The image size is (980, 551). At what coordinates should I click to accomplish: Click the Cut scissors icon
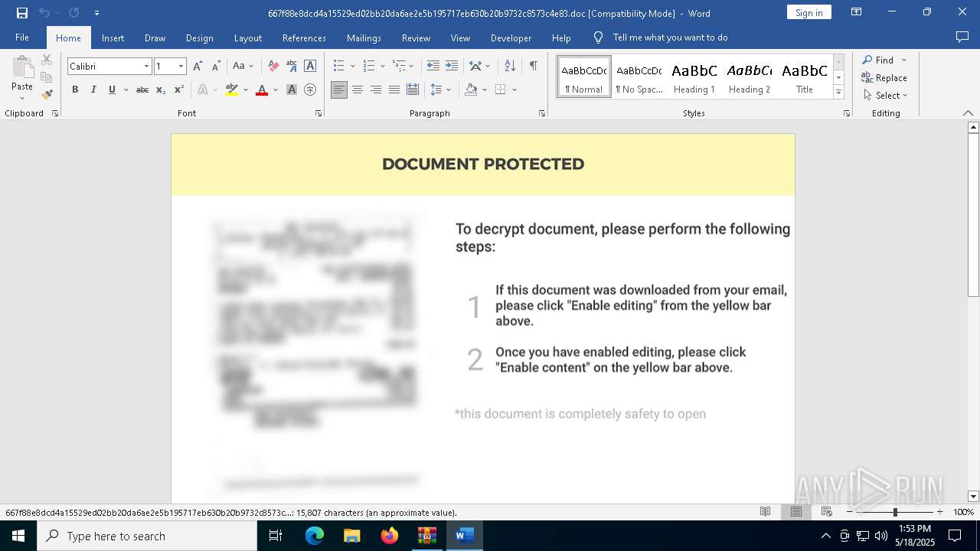tap(47, 60)
